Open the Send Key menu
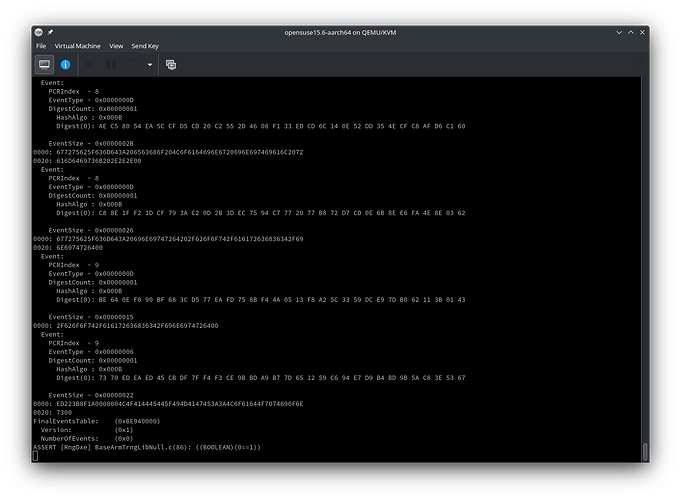 145,46
